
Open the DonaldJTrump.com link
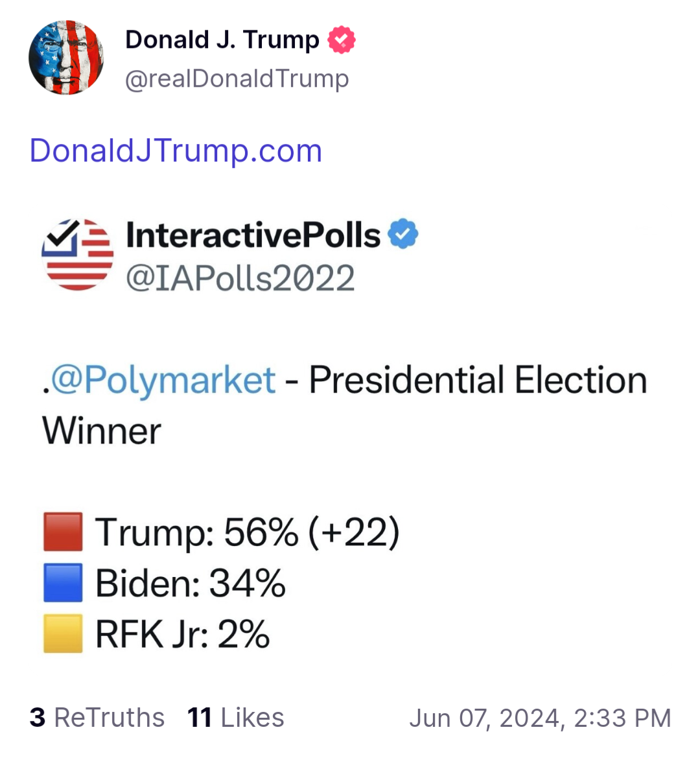point(176,150)
